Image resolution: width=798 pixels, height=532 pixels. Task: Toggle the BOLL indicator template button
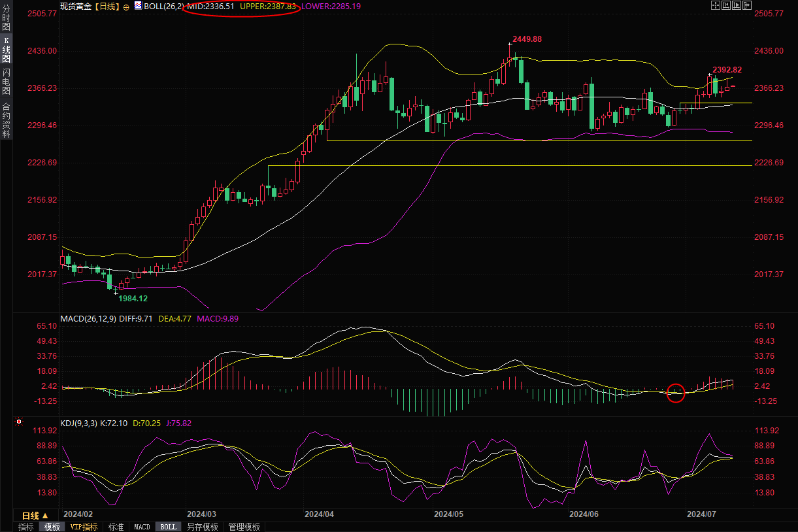(168, 527)
